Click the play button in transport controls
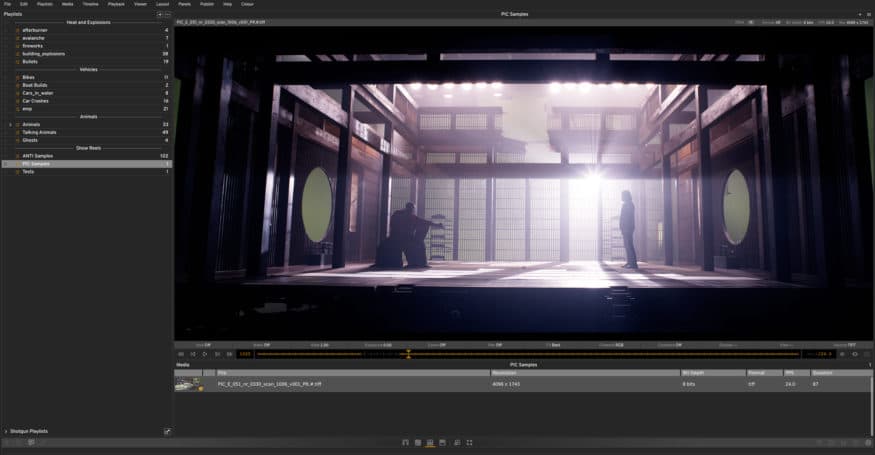This screenshot has height=455, width=875. click(205, 353)
